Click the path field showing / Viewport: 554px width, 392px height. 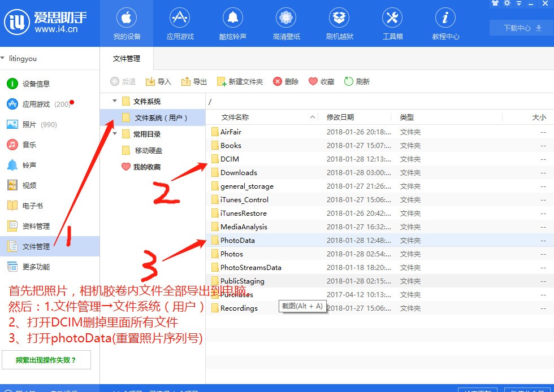coord(380,102)
